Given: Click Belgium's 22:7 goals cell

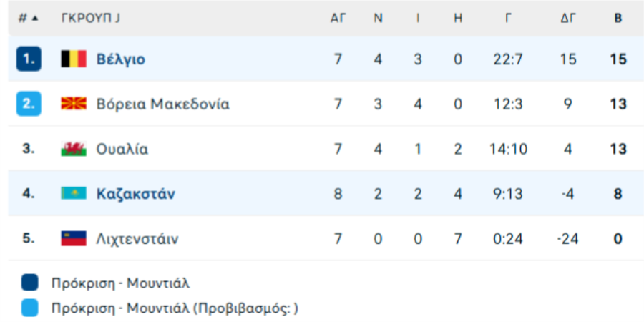Looking at the screenshot, I should coord(508,59).
